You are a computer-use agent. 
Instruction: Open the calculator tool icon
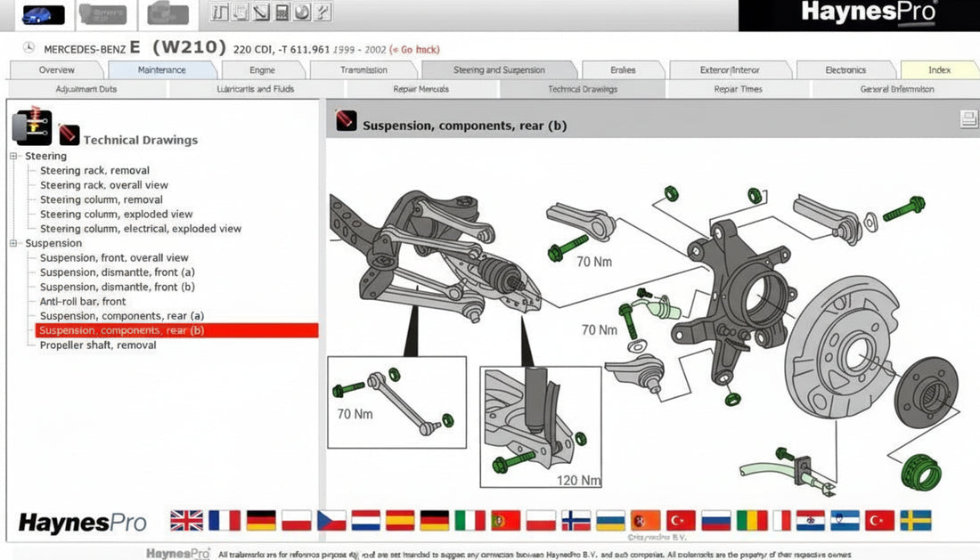click(x=282, y=12)
